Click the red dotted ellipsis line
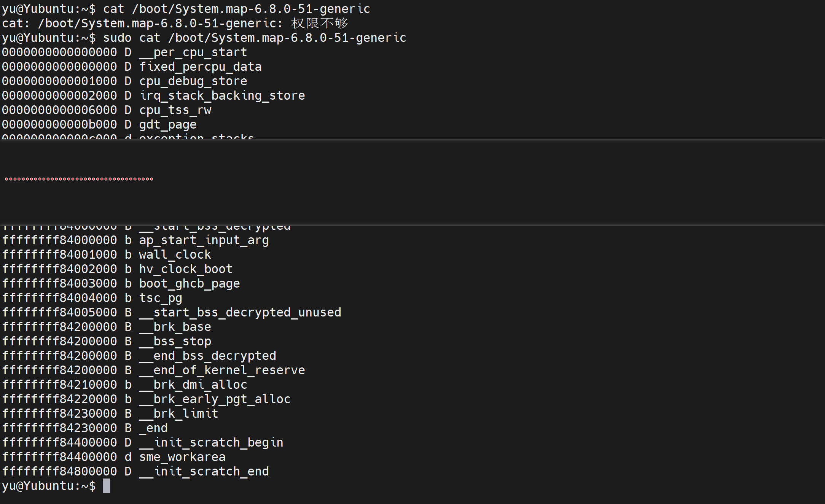The image size is (825, 504). point(79,179)
